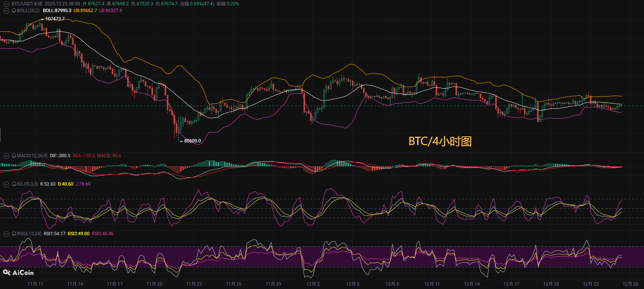
Task: Collapse the KDJ panel chevron
Action: click(6, 184)
